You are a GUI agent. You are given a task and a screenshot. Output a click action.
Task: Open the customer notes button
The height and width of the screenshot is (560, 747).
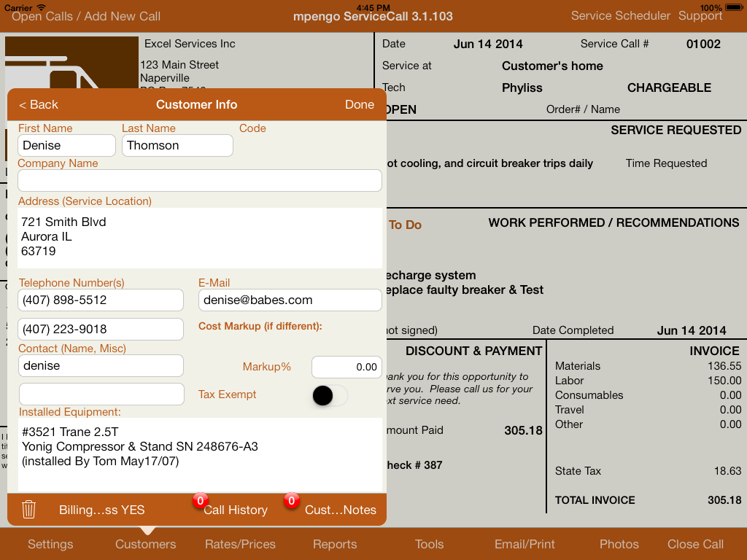point(340,510)
